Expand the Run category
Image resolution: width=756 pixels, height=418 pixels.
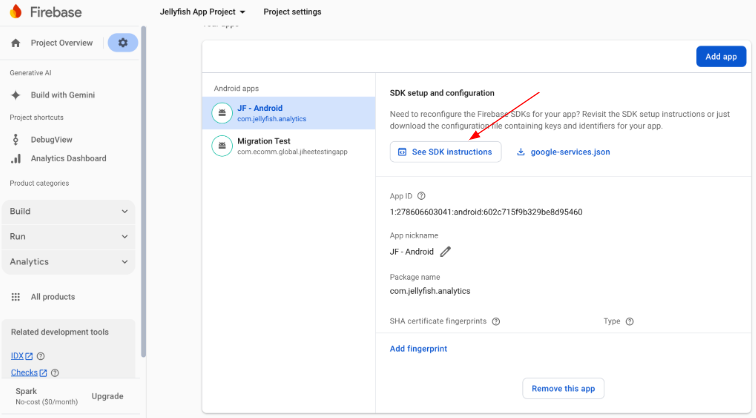[x=68, y=237]
